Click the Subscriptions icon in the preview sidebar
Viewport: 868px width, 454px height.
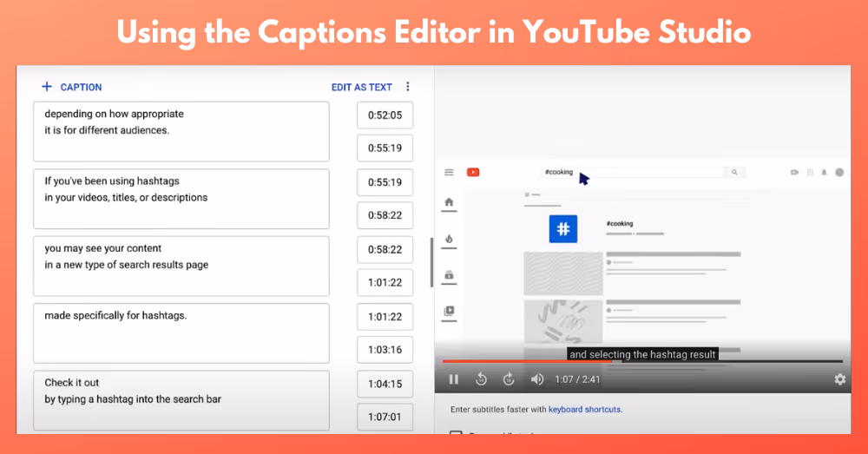pyautogui.click(x=449, y=274)
